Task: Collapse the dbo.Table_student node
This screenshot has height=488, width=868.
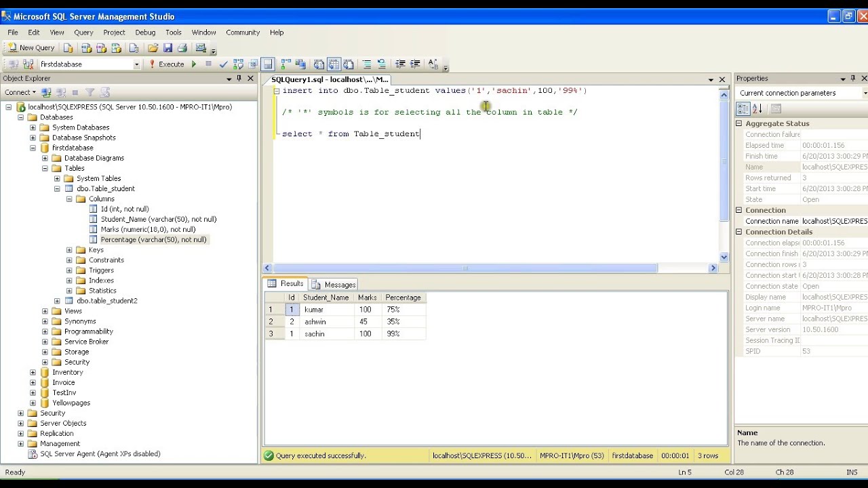Action: coord(57,188)
